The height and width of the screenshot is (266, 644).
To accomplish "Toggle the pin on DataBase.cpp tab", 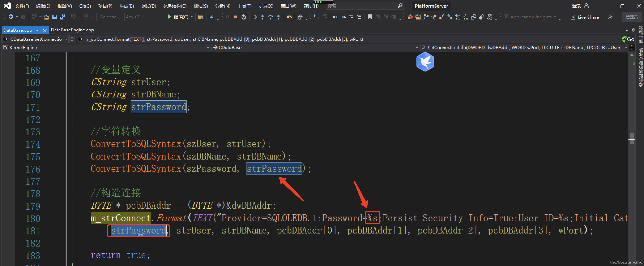I will click(38, 30).
